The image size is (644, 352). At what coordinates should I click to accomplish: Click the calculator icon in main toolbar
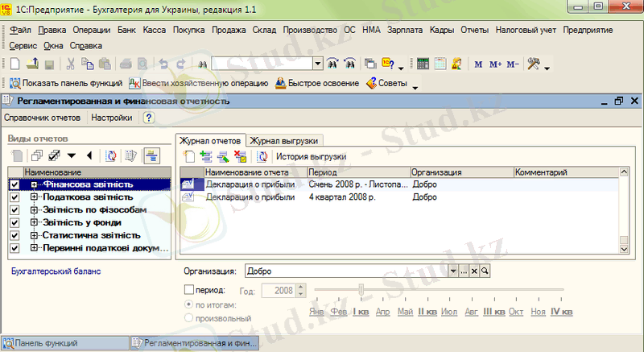(x=423, y=64)
